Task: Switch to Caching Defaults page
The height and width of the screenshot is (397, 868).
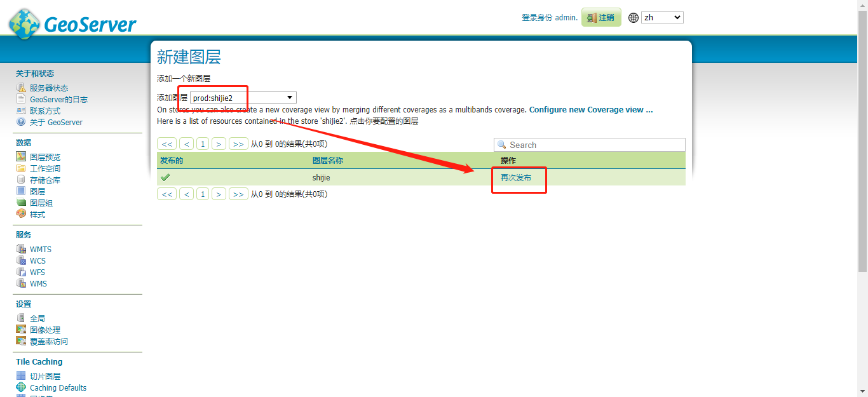Action: (x=57, y=387)
